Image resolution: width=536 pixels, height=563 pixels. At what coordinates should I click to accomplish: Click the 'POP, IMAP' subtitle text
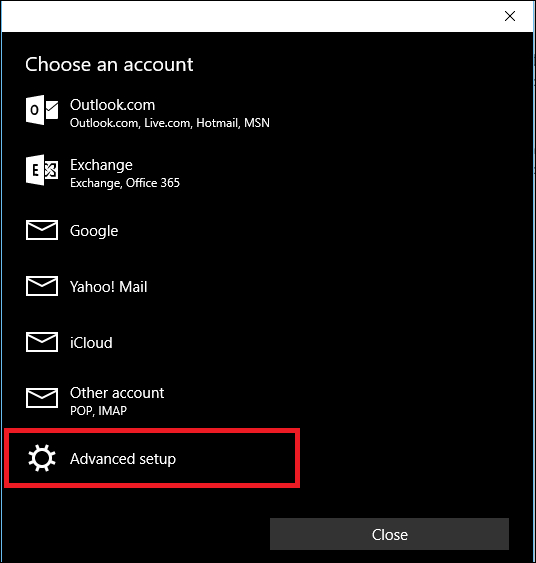point(98,410)
